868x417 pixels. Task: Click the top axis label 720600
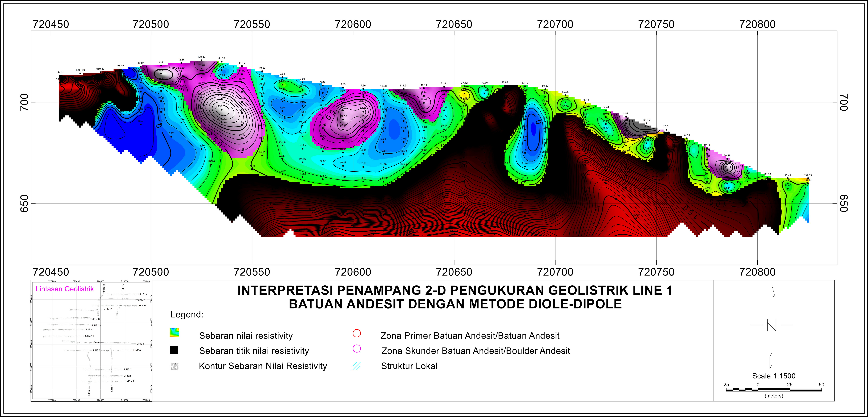pos(353,24)
